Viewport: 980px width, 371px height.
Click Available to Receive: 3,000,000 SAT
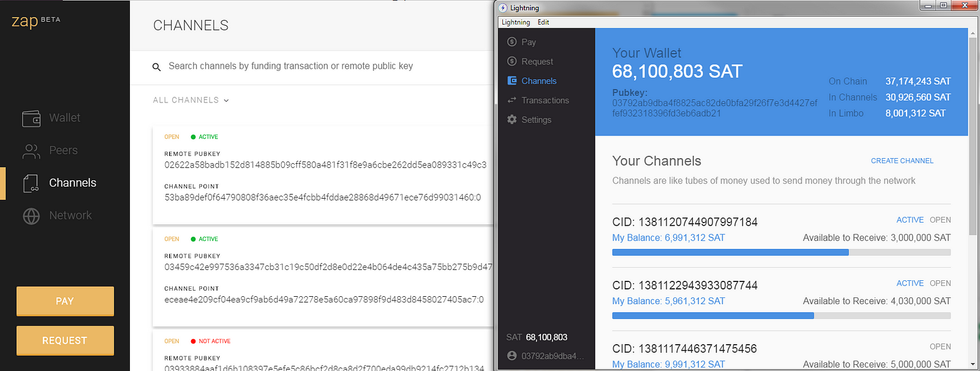[x=877, y=238]
